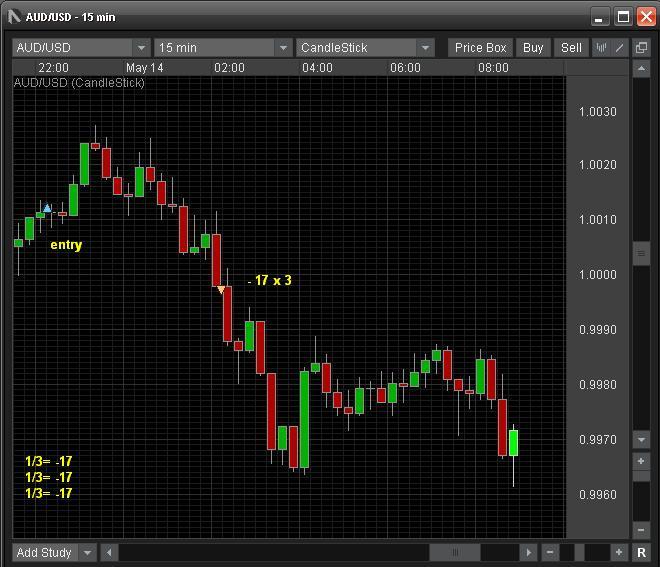Zoom out vertical price axis minus
Viewport: 660px width, 567px height.
(x=641, y=530)
